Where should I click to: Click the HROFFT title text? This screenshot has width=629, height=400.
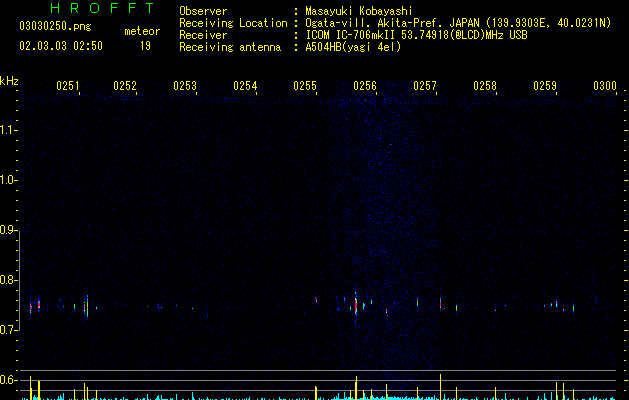pos(102,8)
